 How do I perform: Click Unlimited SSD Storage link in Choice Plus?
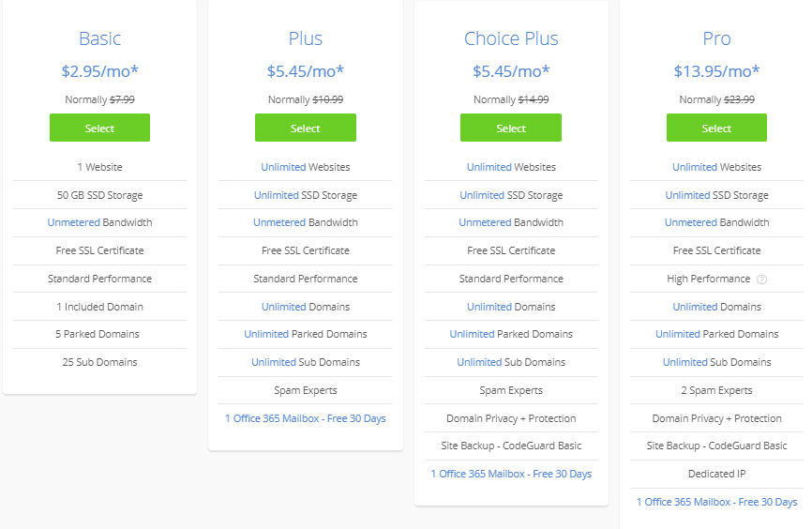[482, 195]
